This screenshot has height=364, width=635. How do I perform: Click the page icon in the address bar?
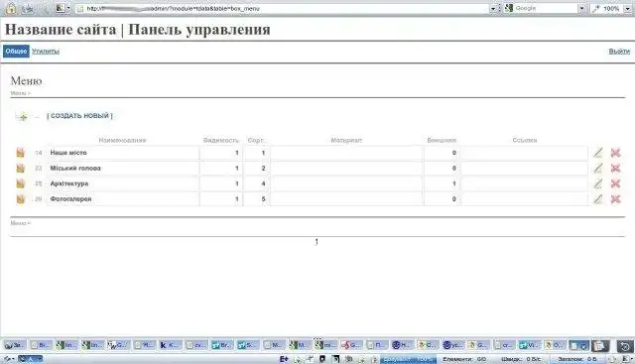[80, 9]
